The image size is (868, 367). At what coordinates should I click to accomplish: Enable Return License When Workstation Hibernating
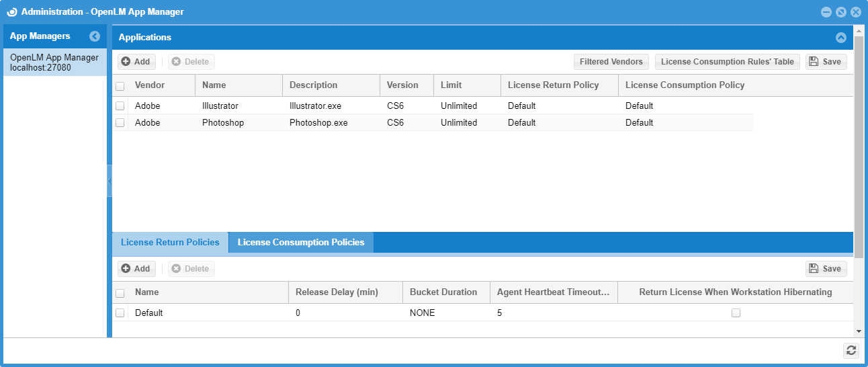[736, 313]
